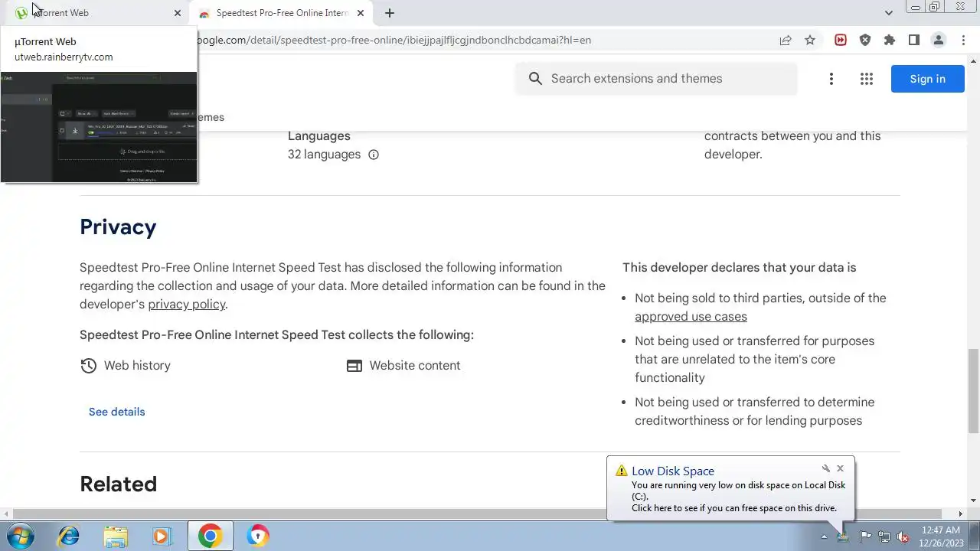This screenshot has height=551, width=980.
Task: Click the 'This developer declares that your data is' text
Action: pos(739,268)
